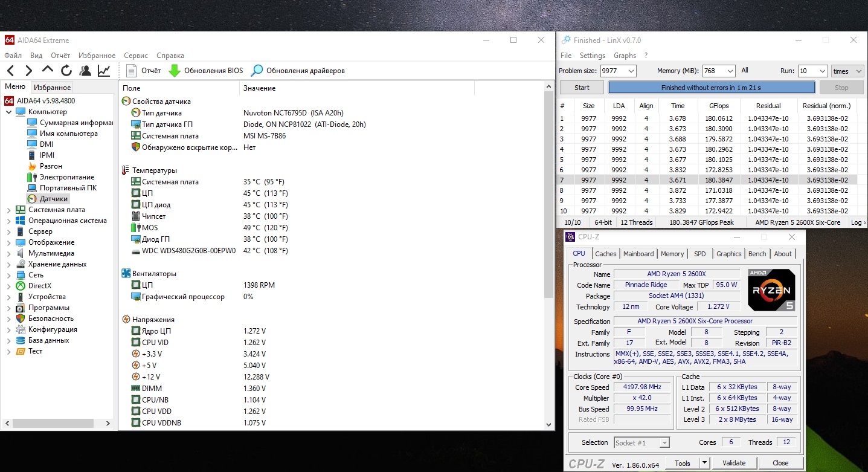Switch to the About tab in CPU-Z

pyautogui.click(x=783, y=254)
